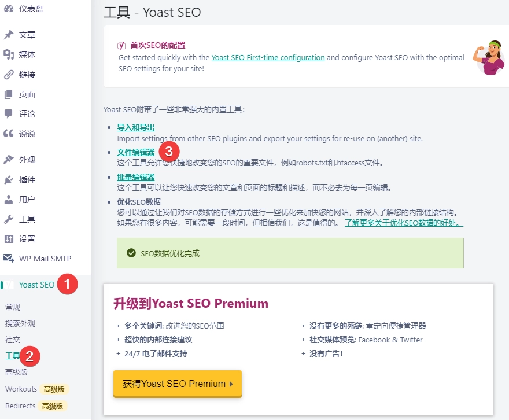Click 社交媒体预览: Facebook & Twitter text
The width and height of the screenshot is (509, 420).
coord(366,340)
